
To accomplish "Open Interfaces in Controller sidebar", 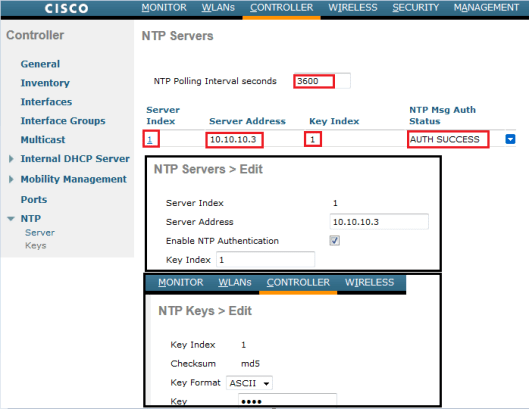I will [x=46, y=102].
